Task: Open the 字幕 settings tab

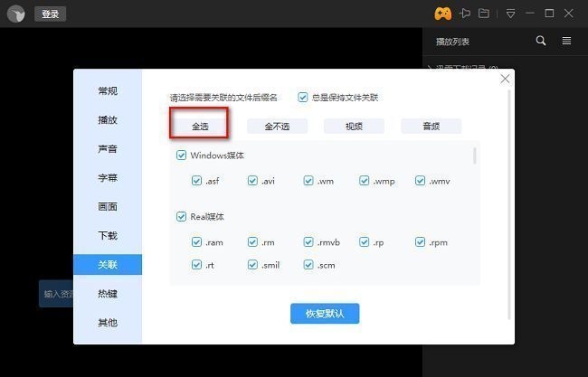Action: 108,177
